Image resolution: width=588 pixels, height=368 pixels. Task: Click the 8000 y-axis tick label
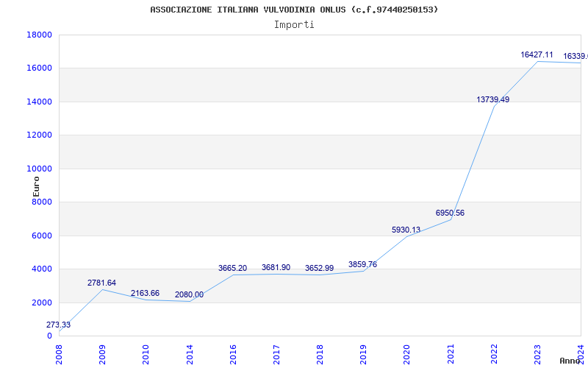tap(42, 202)
